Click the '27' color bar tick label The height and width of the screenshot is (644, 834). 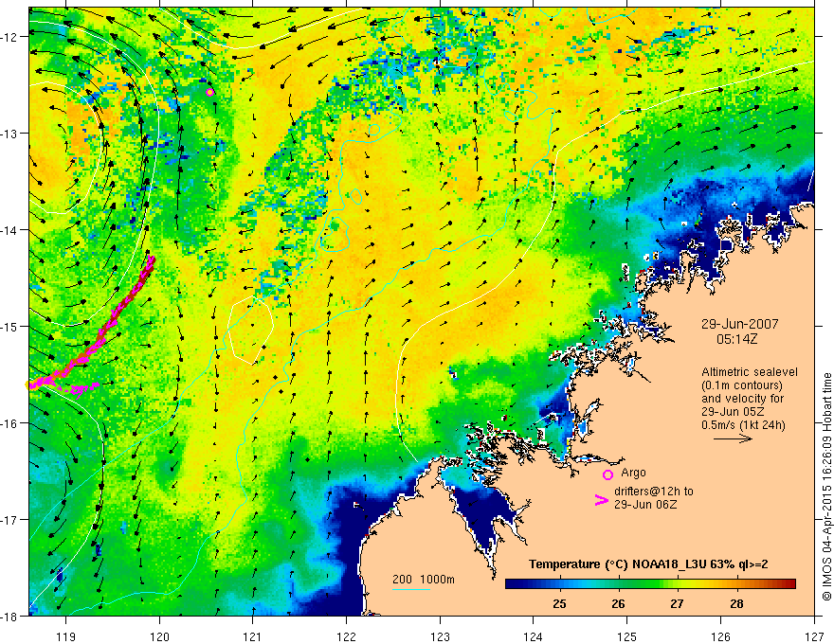click(677, 603)
